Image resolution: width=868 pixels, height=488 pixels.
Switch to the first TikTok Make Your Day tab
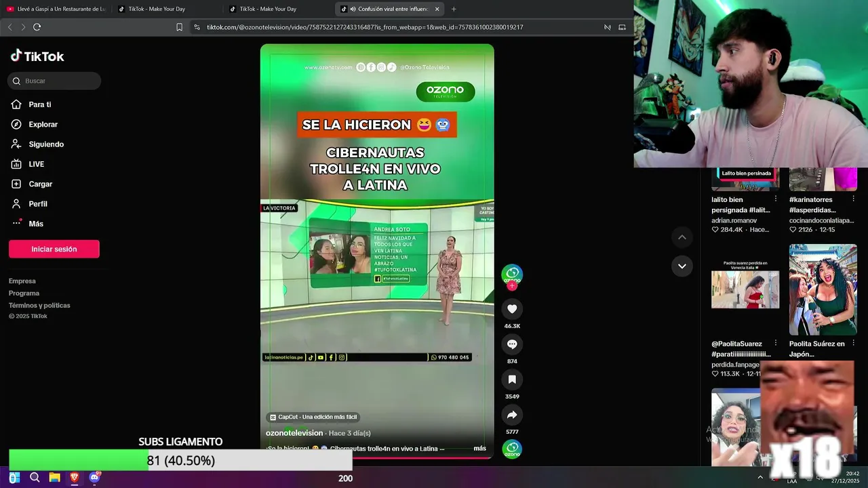click(166, 9)
